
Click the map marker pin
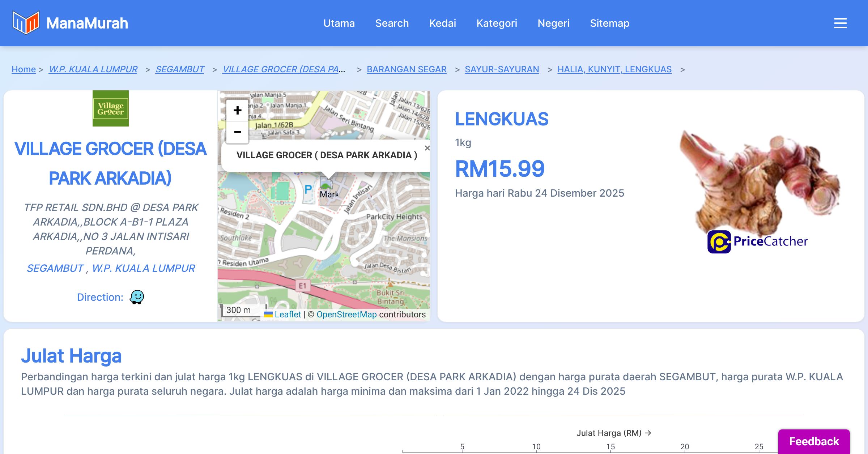[x=326, y=184]
